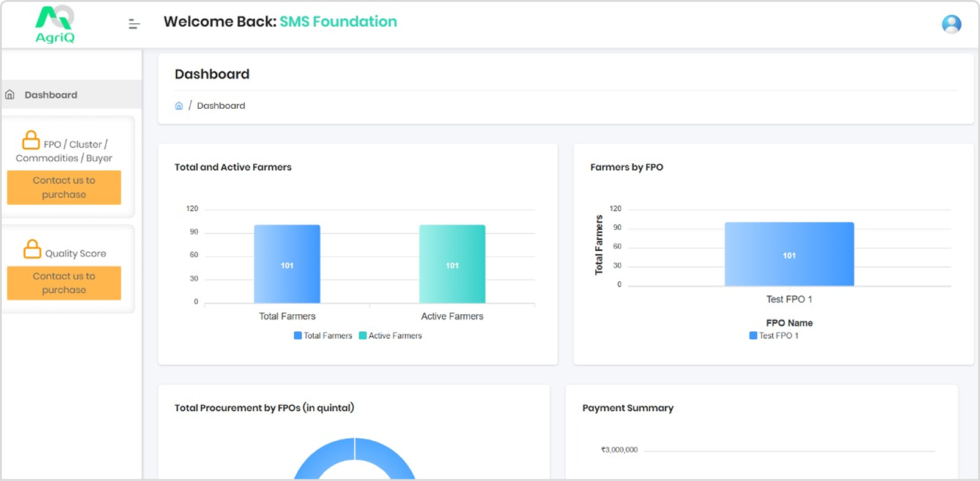
Task: Click the AgriQ logo
Action: (x=55, y=24)
